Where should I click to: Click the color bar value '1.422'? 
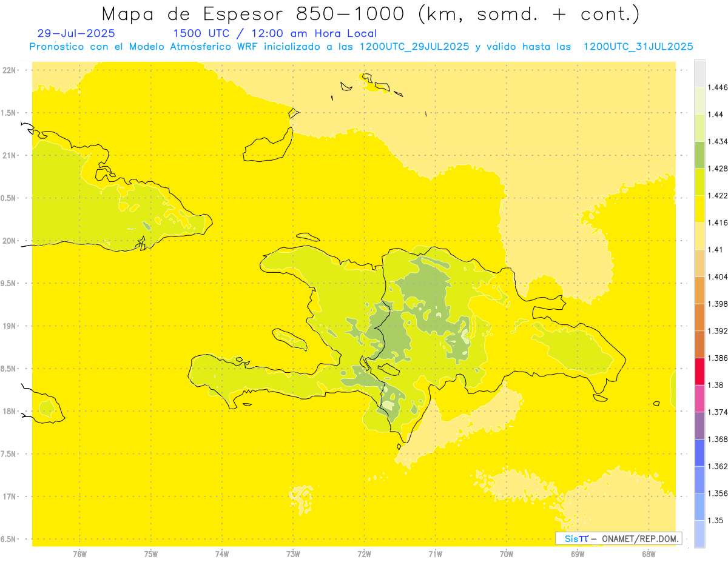click(x=718, y=196)
